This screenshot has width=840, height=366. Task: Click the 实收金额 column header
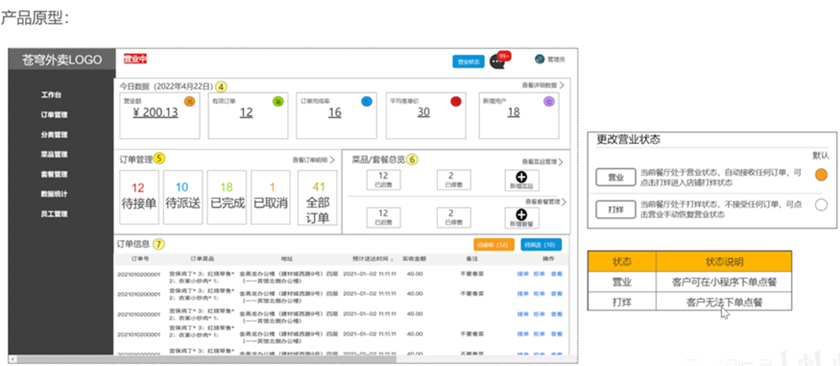414,259
